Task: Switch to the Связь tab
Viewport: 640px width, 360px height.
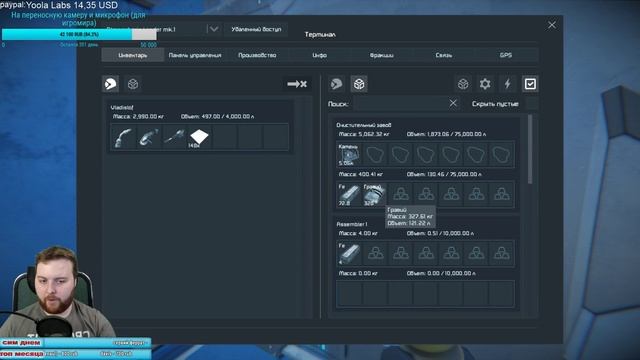Action: (444, 55)
